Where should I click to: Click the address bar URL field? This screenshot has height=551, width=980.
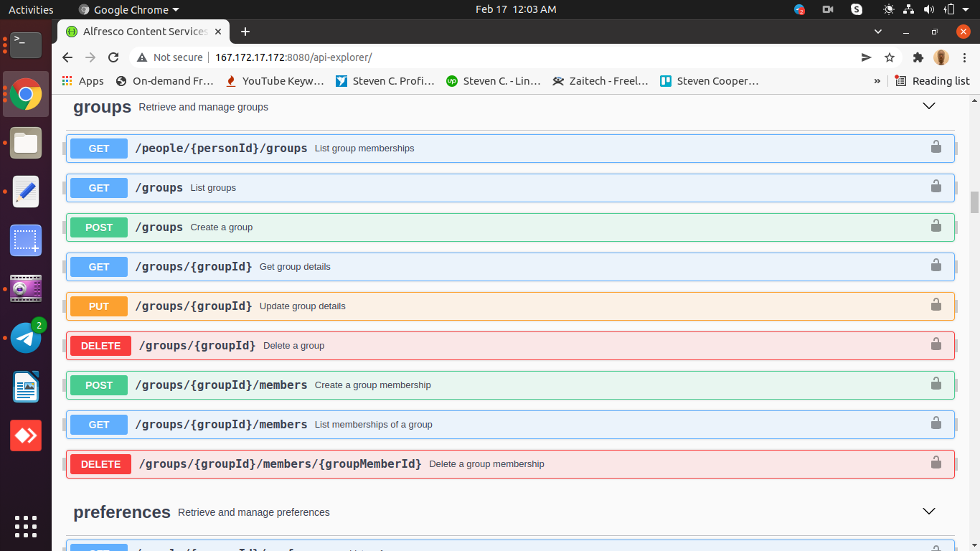(531, 57)
